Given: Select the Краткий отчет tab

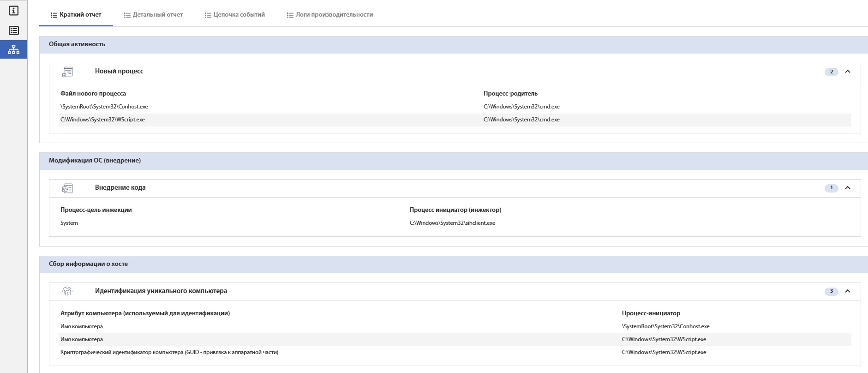Looking at the screenshot, I should 76,15.
